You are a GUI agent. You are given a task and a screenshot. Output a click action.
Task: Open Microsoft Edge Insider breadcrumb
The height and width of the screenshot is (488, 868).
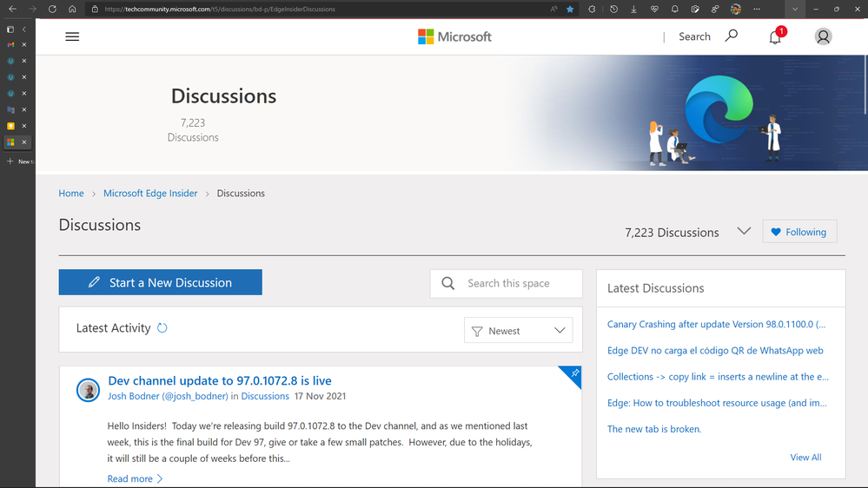(150, 193)
